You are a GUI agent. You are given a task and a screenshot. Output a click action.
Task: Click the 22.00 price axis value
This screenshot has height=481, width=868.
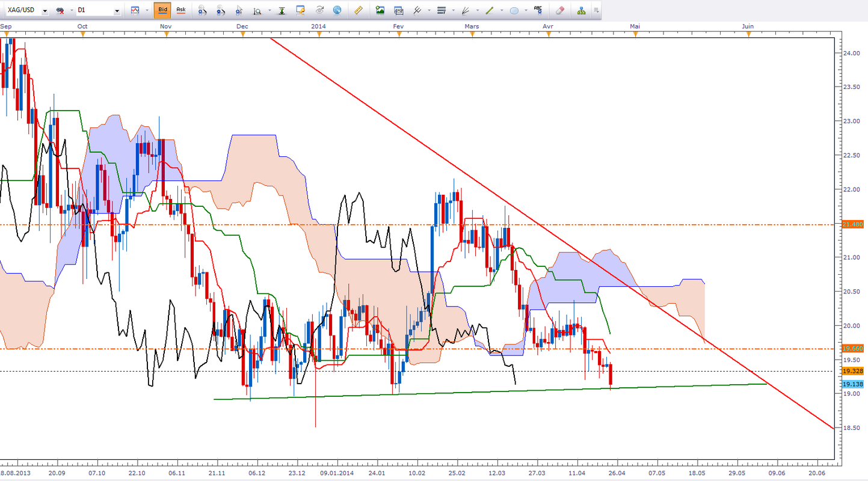pos(851,189)
